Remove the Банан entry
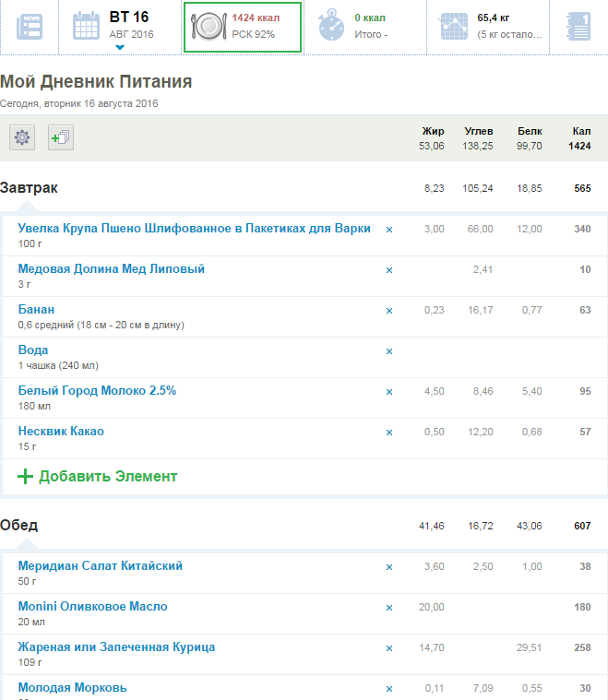608x700 pixels. pyautogui.click(x=388, y=311)
